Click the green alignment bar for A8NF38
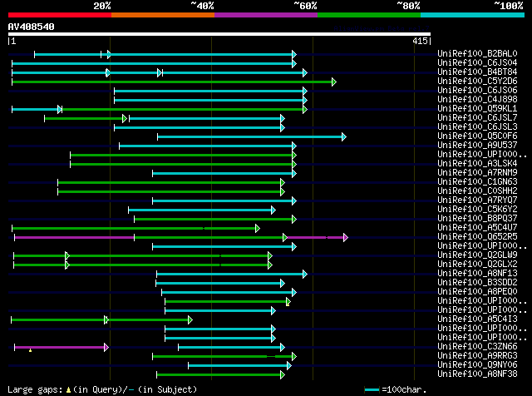Screen dimensions: 532x396 tap(219, 375)
